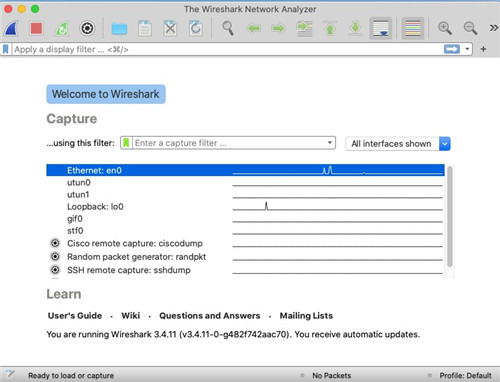Zoom in on packet text
The width and height of the screenshot is (500, 382).
coord(445,29)
